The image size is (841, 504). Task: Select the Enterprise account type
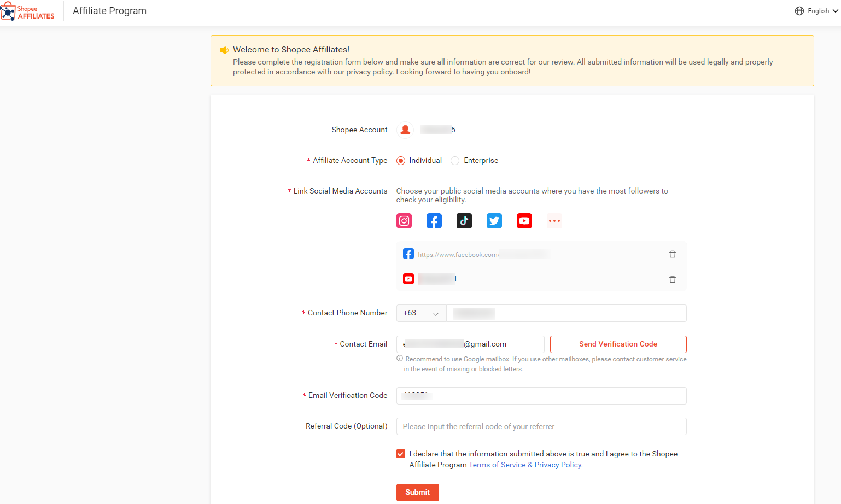coord(455,160)
